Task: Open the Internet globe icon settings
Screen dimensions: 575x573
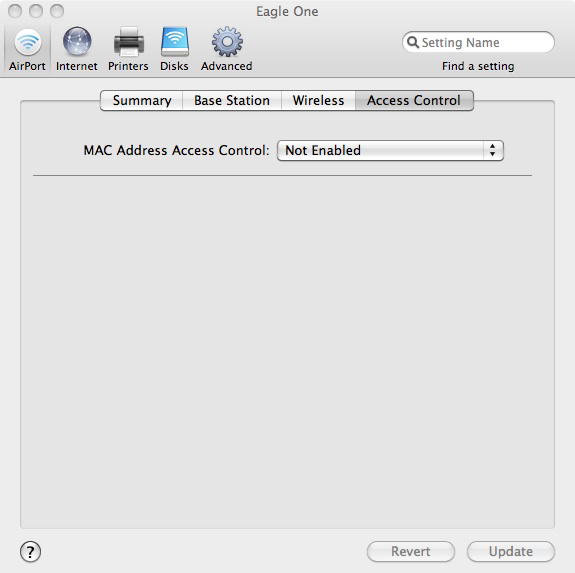Action: coord(77,41)
